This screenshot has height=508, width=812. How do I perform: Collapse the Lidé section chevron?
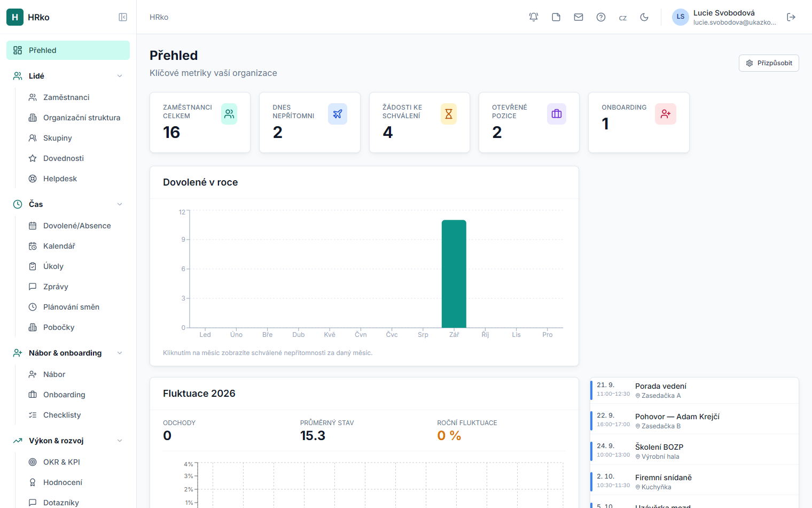pyautogui.click(x=120, y=76)
